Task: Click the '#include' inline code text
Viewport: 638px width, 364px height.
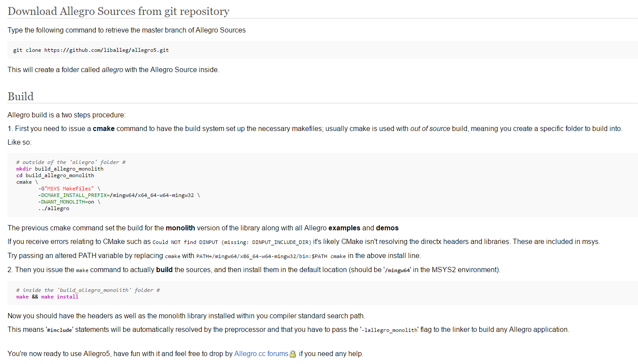Action: click(60, 330)
